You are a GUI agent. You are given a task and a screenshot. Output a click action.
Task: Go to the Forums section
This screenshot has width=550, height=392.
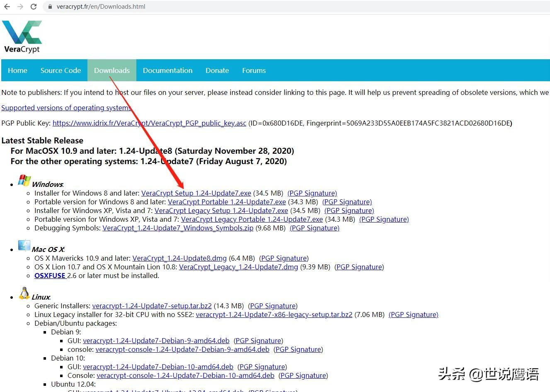point(254,70)
